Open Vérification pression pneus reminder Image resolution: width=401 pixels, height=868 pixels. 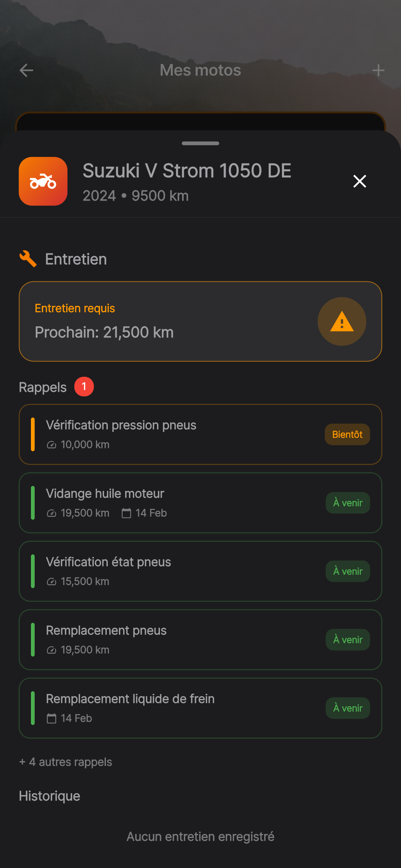[200, 434]
